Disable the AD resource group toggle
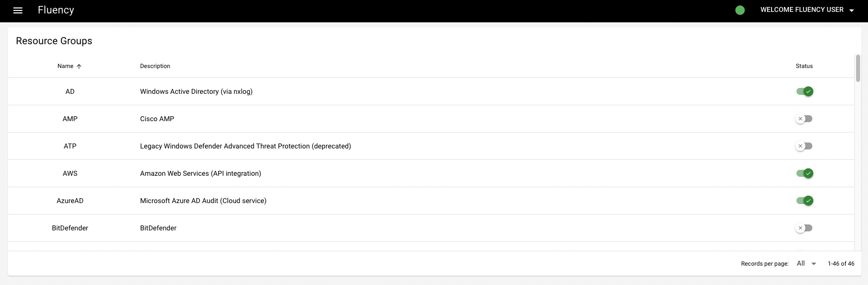 point(804,91)
